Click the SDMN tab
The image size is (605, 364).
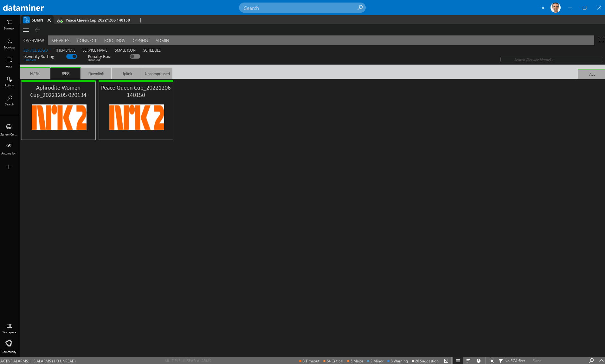click(37, 20)
